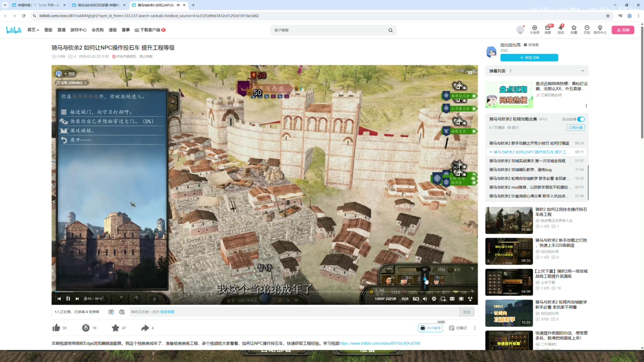Bookmark this page with the address bar star
The image size is (644, 362).
[608, 16]
